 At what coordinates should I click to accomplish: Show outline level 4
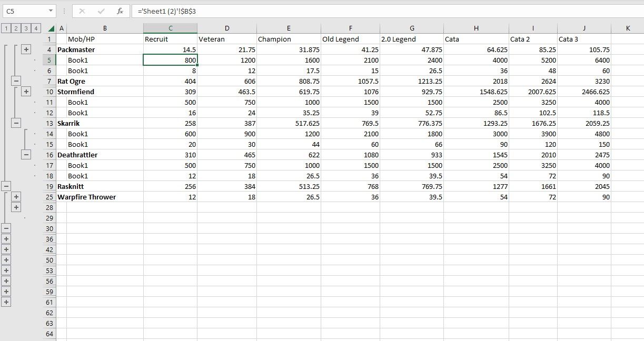(x=36, y=28)
